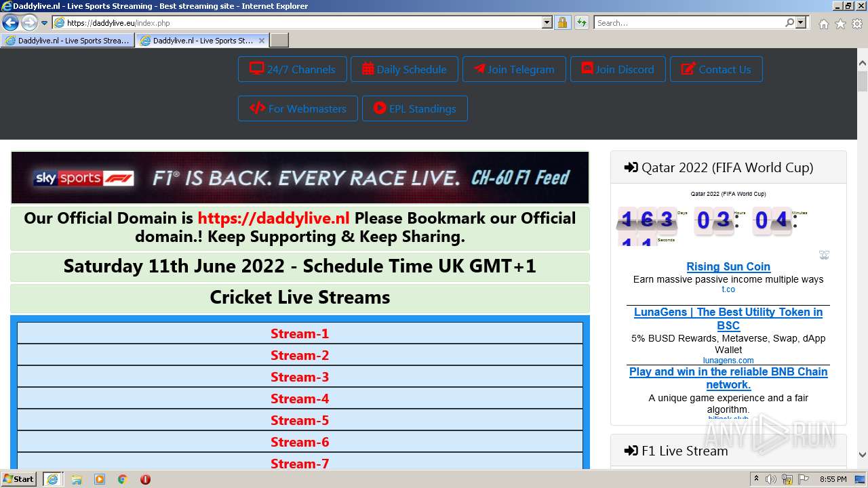
Task: Open the search provider dropdown arrow
Action: (x=801, y=23)
